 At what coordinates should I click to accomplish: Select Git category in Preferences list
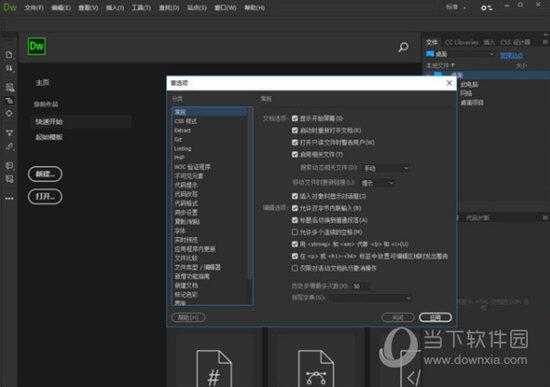178,140
